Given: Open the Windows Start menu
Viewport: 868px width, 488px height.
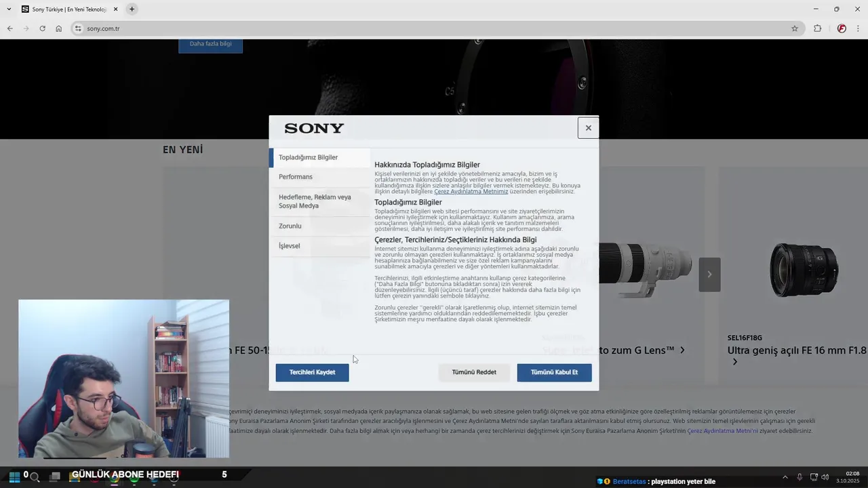Looking at the screenshot, I should pos(14,476).
